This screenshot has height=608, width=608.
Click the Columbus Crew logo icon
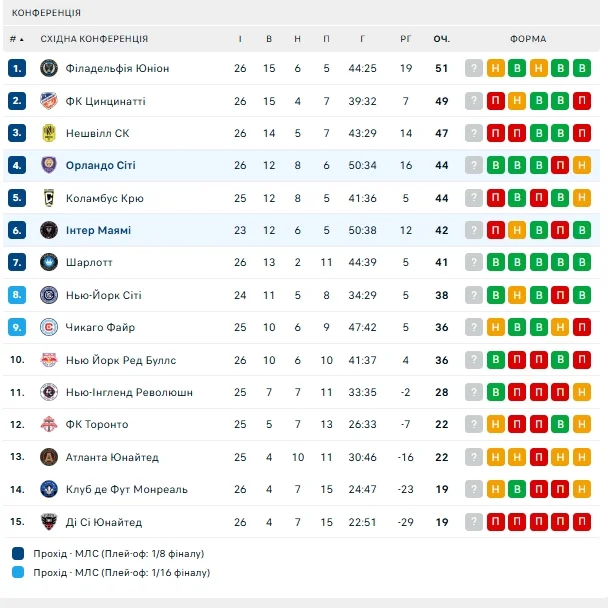pos(48,198)
